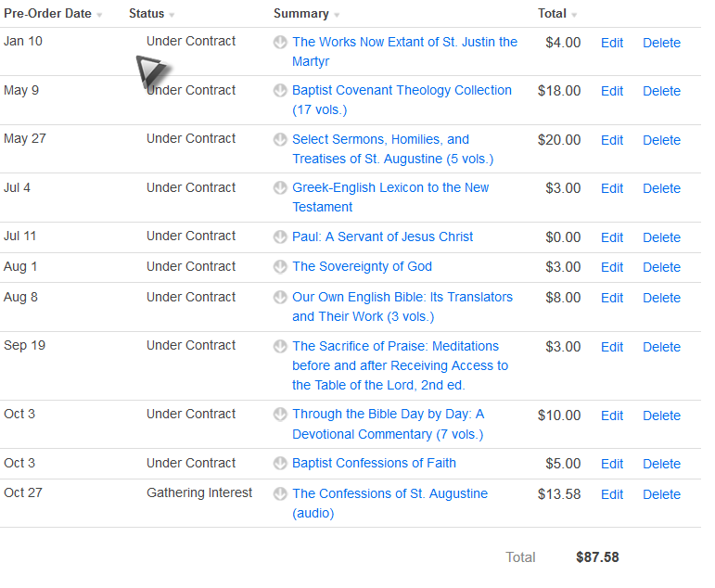This screenshot has width=715, height=588.
Task: Click arrow icon beside Select Sermons, Homilies
Action: coord(280,140)
